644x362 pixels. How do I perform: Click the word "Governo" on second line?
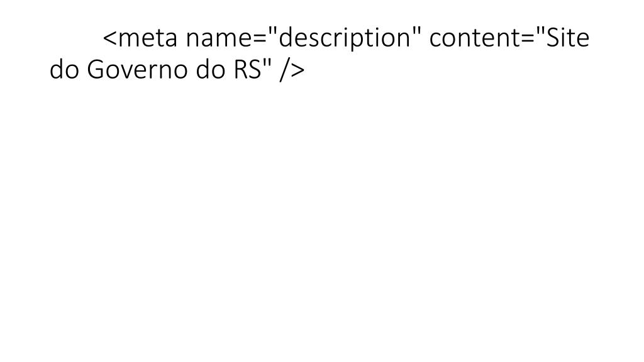[137, 69]
